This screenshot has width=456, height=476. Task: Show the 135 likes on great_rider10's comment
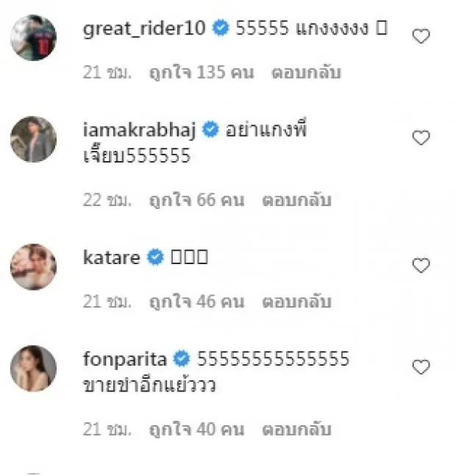click(202, 73)
